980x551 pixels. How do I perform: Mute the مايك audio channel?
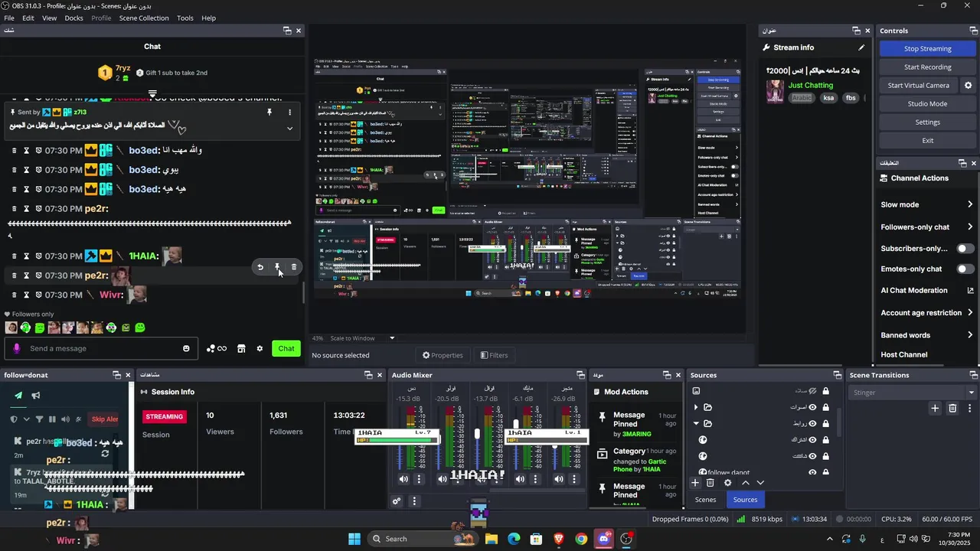[520, 479]
